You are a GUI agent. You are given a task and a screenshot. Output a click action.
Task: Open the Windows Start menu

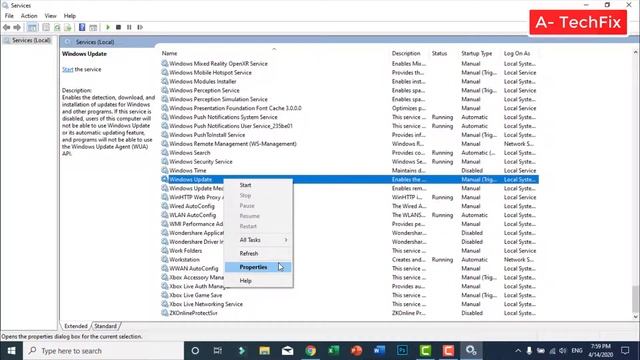click(x=11, y=351)
